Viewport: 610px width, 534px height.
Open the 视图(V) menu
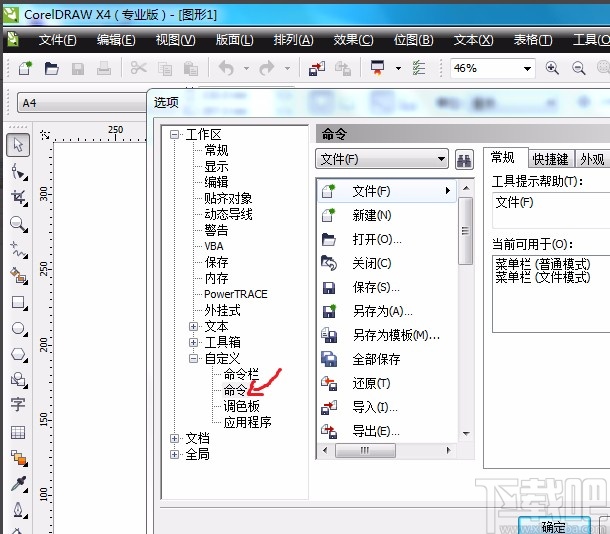coord(175,40)
